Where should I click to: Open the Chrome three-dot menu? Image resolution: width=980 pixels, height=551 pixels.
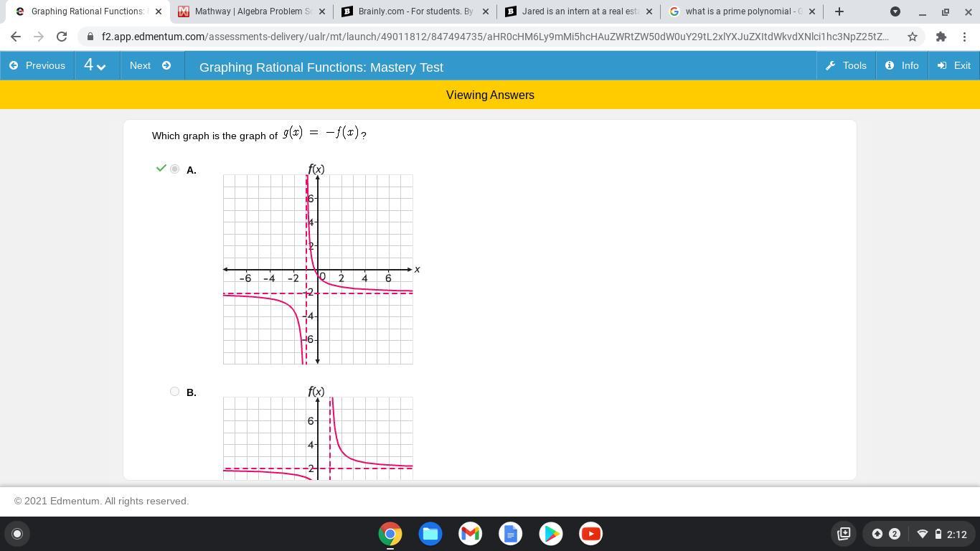(966, 37)
